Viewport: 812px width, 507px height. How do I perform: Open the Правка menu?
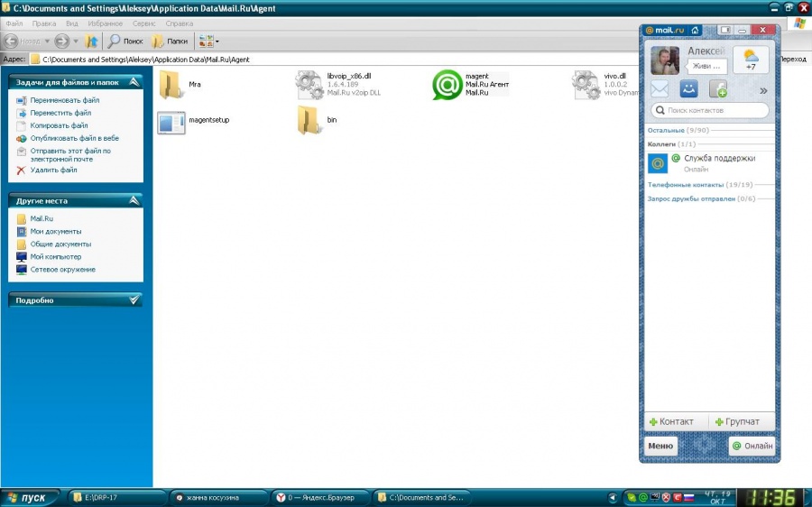click(x=44, y=23)
